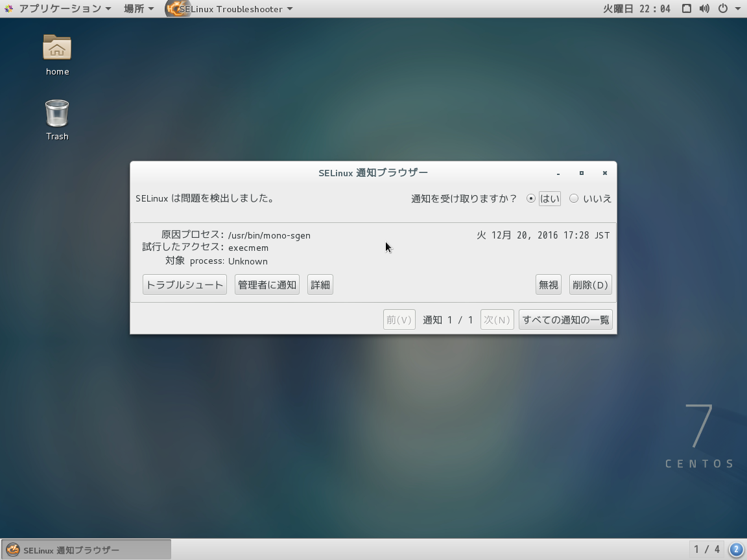Click the Unknown target process text

[x=248, y=261]
